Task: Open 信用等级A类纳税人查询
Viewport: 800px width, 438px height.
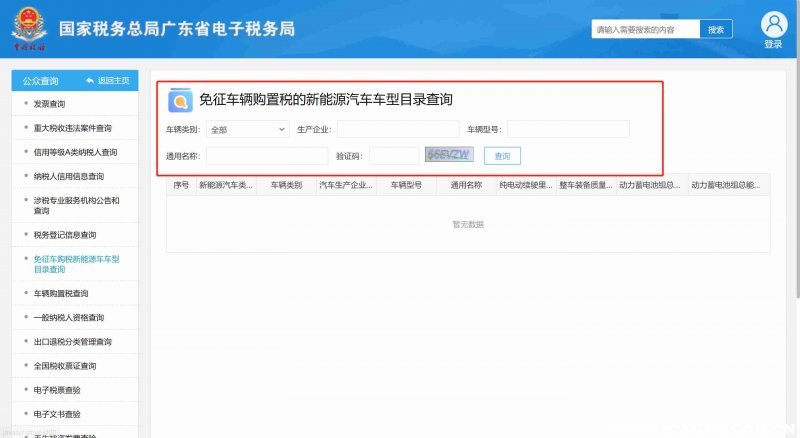Action: 75,152
